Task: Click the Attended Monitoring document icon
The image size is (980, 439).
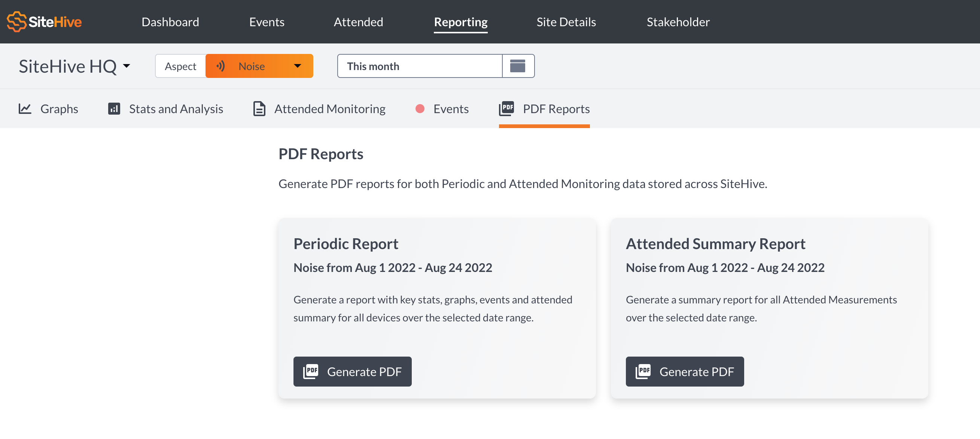Action: click(259, 109)
